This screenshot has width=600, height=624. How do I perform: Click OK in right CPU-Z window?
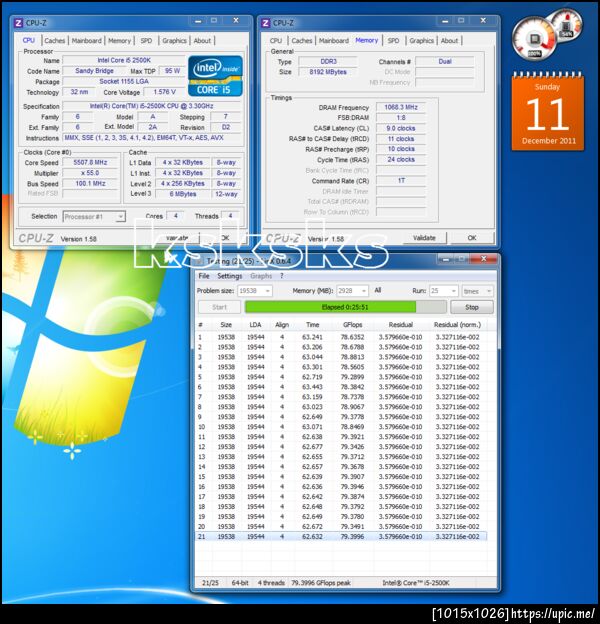(472, 238)
